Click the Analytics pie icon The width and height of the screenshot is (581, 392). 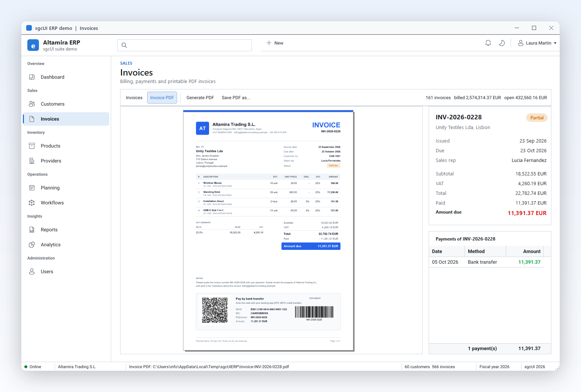click(32, 245)
